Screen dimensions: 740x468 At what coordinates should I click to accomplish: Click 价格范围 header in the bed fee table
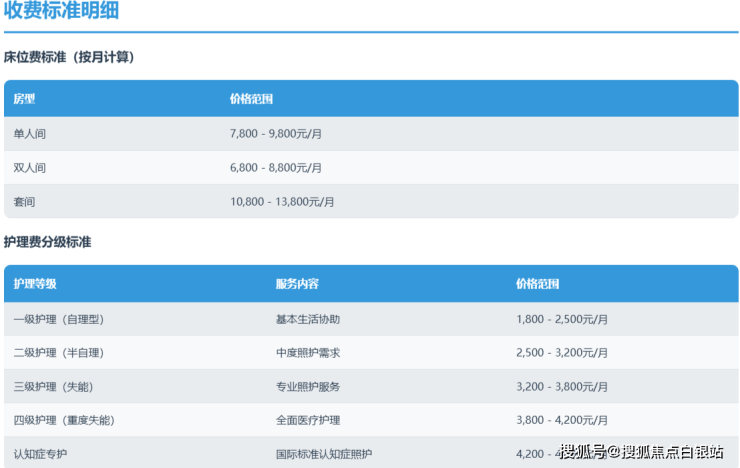click(251, 99)
